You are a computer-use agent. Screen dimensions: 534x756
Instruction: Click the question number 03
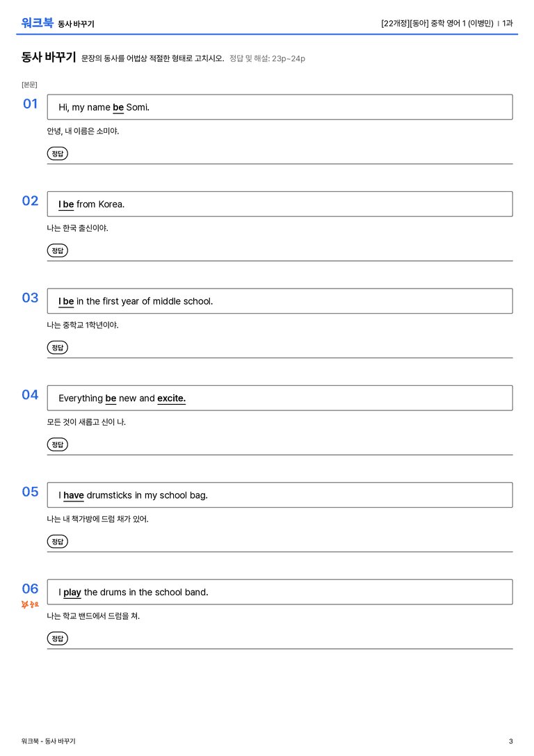30,298
